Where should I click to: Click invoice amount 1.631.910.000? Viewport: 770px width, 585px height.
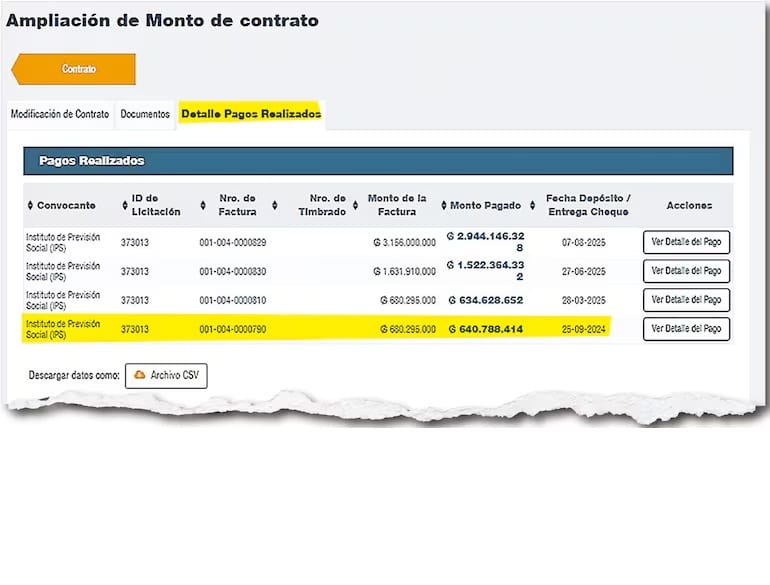click(404, 272)
